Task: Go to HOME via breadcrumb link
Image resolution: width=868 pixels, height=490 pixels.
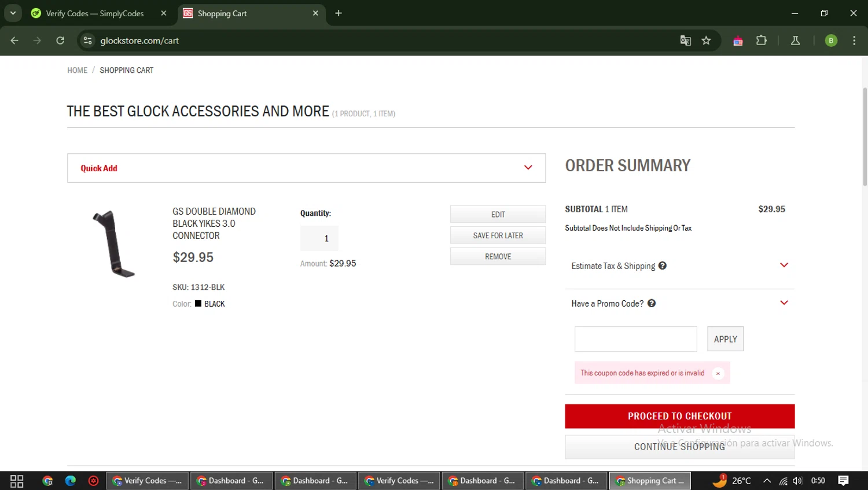Action: (77, 70)
